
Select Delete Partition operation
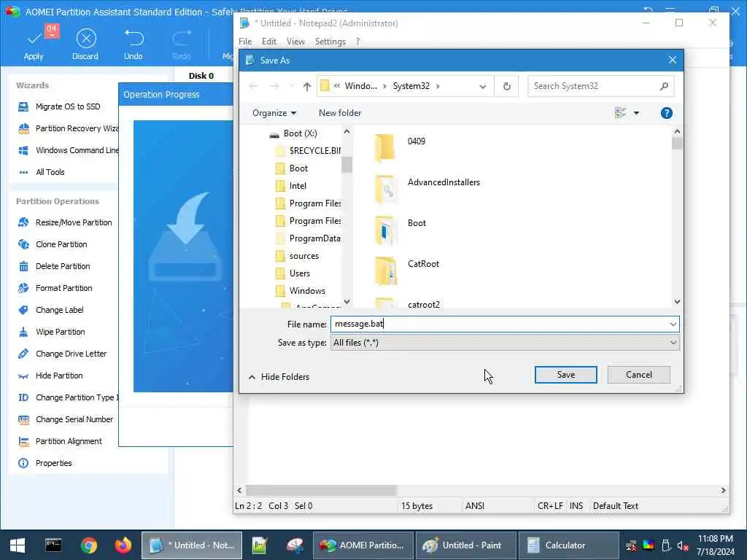54,266
